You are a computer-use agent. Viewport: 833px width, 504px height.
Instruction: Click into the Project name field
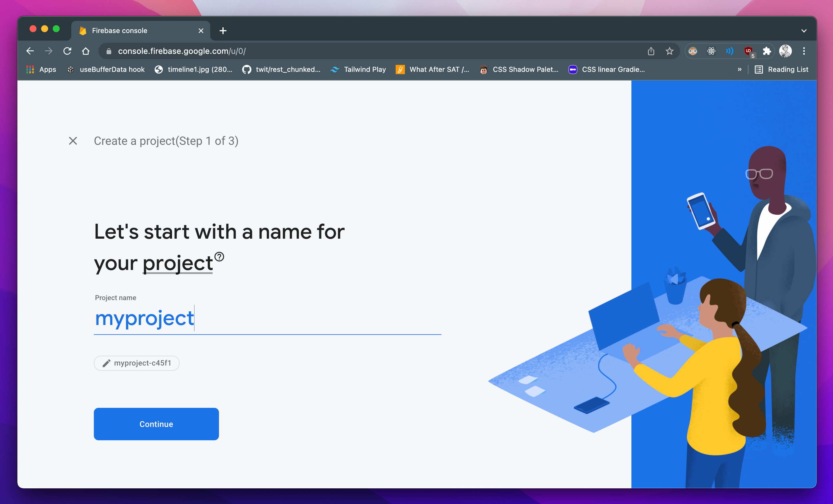coord(267,318)
